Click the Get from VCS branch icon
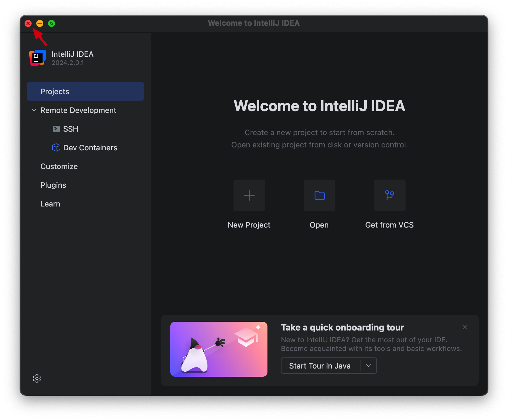This screenshot has width=508, height=420. coord(390,195)
